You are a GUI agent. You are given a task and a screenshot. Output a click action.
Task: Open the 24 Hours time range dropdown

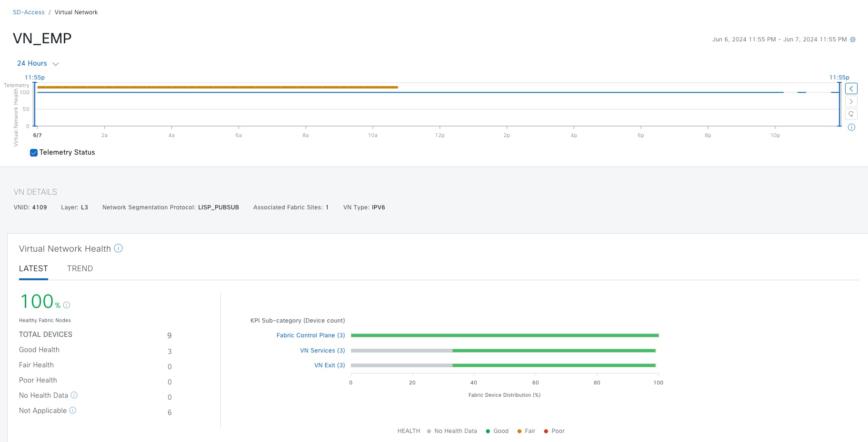pos(38,64)
